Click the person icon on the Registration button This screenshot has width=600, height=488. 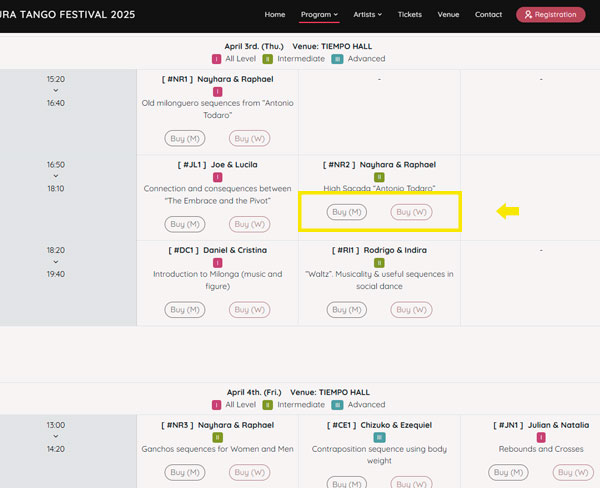pyautogui.click(x=528, y=15)
